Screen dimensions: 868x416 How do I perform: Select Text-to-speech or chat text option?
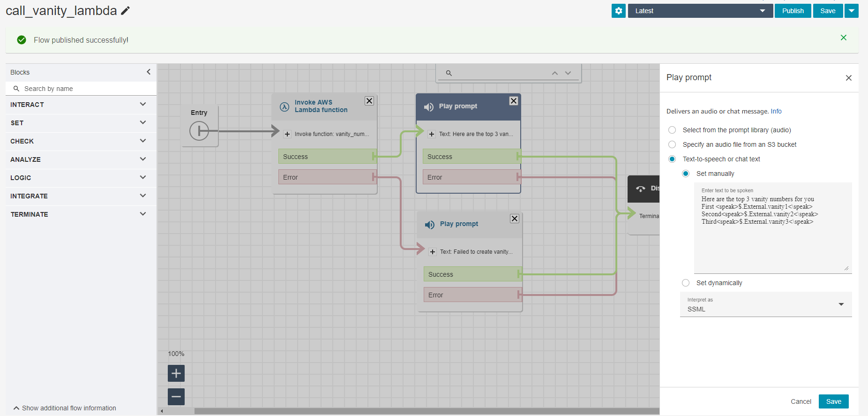tap(672, 159)
